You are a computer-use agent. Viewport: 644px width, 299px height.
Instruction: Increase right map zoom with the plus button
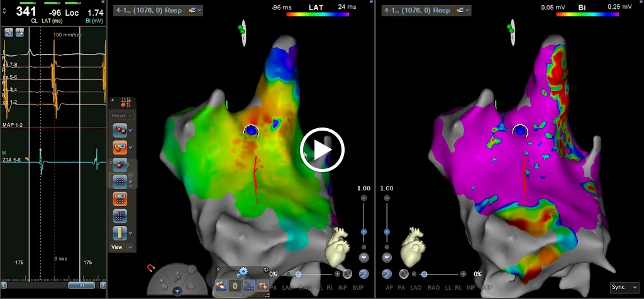point(387,198)
